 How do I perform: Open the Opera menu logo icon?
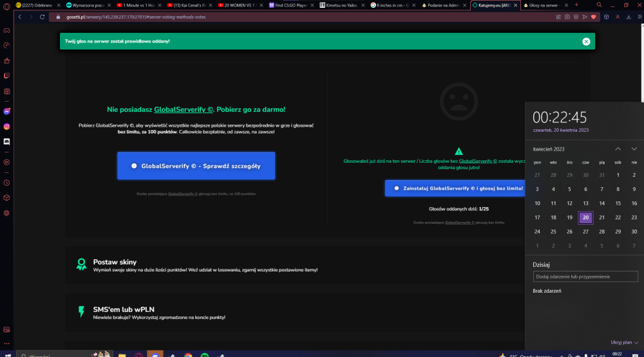(6, 6)
